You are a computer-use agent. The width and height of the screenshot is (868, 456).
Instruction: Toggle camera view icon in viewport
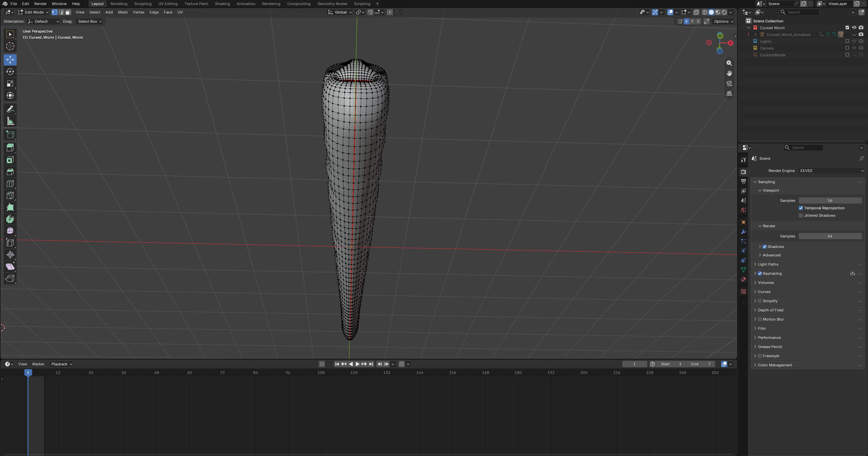(x=729, y=83)
